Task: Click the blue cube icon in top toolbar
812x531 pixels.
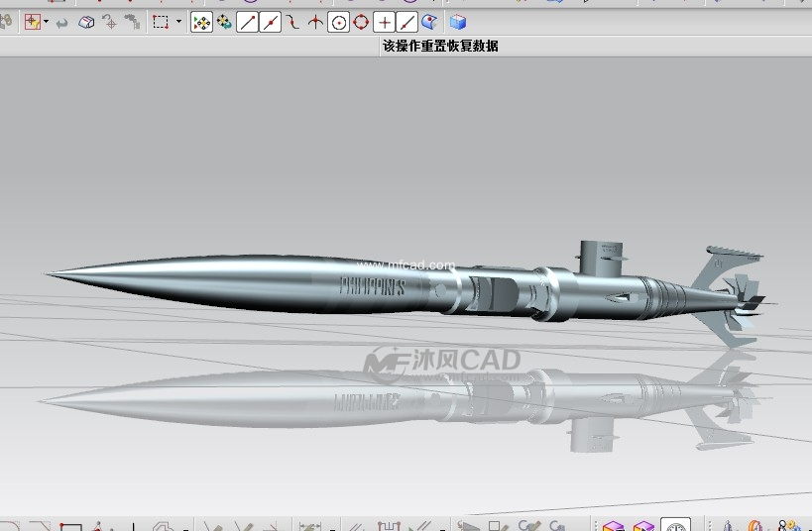Action: tap(457, 22)
